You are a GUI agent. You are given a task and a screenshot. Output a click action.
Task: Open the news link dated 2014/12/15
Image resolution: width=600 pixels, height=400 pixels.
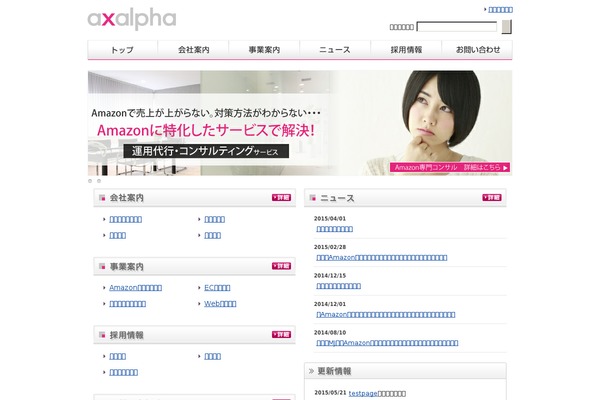coord(338,286)
